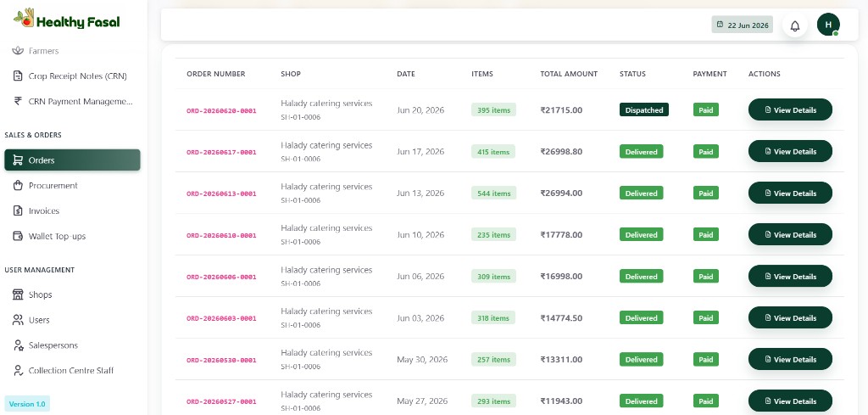This screenshot has height=415, width=868.
Task: Click the Healthy Fasal logo
Action: click(67, 20)
